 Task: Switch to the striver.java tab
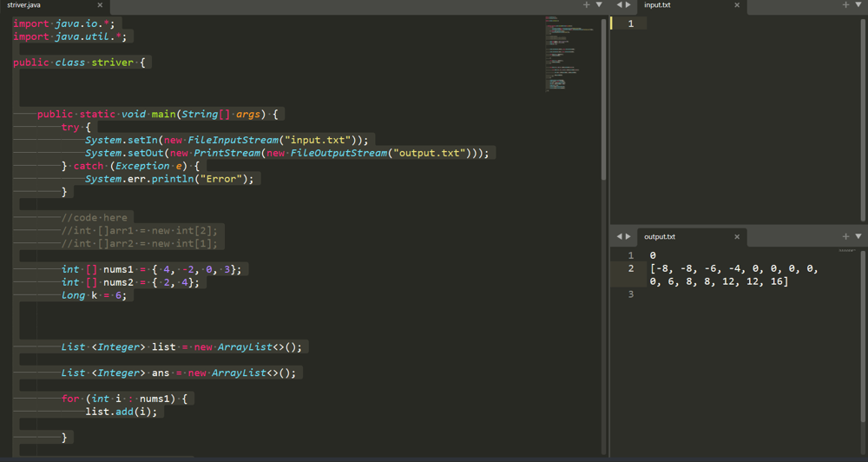point(23,5)
